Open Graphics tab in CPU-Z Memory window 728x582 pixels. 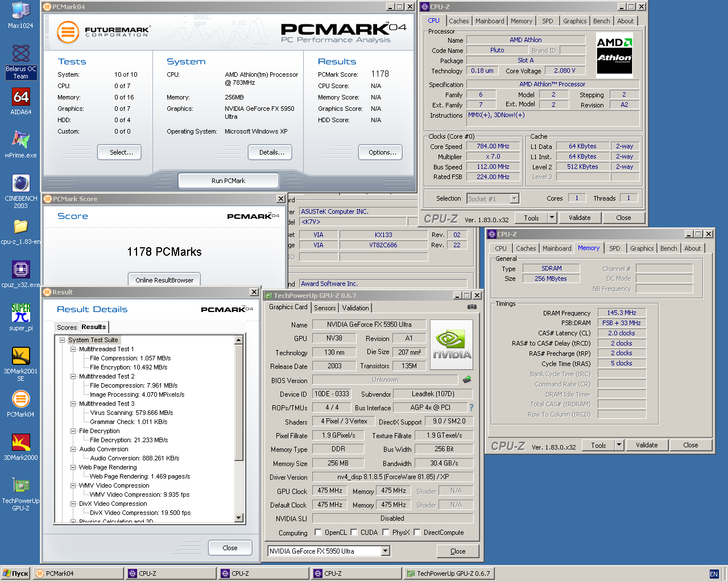[642, 248]
